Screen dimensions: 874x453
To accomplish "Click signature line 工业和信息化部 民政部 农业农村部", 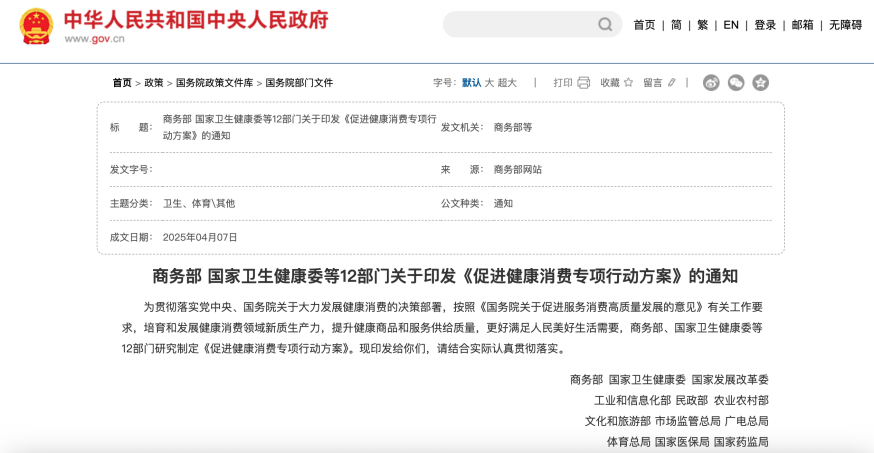I will coord(681,401).
